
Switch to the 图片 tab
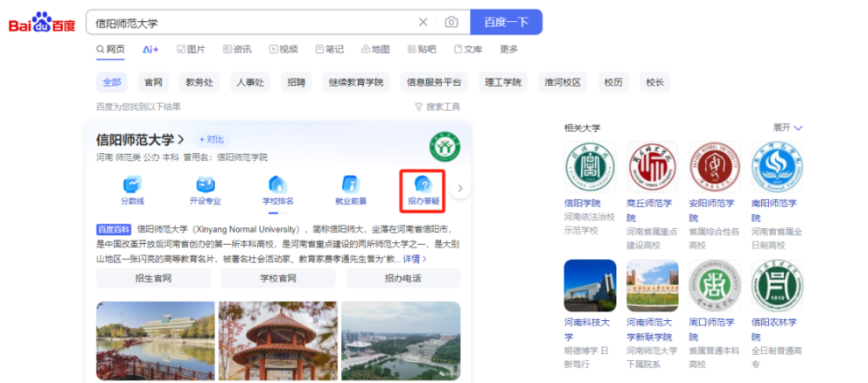pyautogui.click(x=191, y=49)
